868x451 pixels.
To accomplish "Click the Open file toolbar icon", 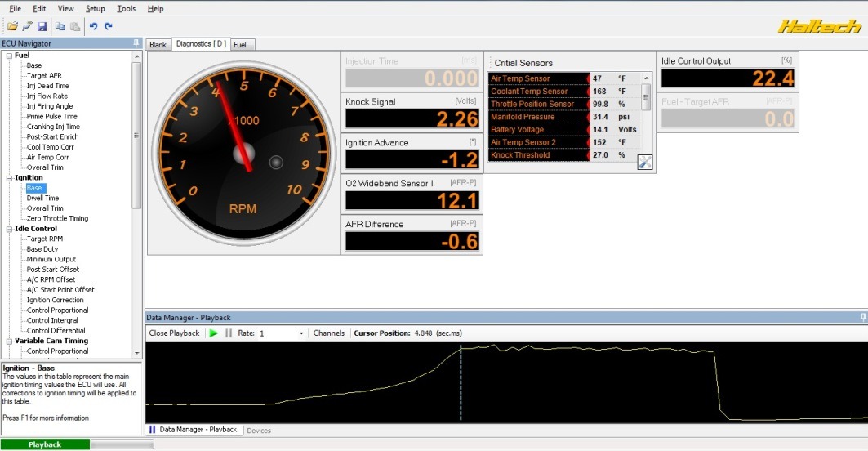I will coord(12,26).
